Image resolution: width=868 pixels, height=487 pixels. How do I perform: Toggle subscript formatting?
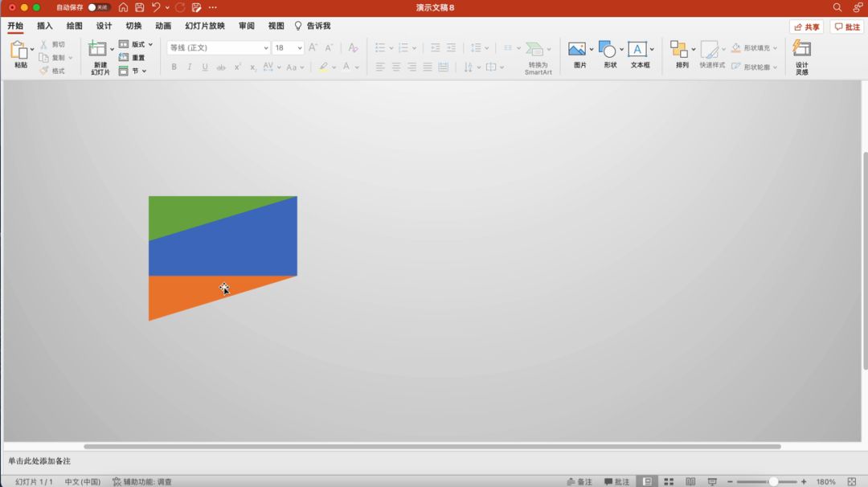[252, 67]
